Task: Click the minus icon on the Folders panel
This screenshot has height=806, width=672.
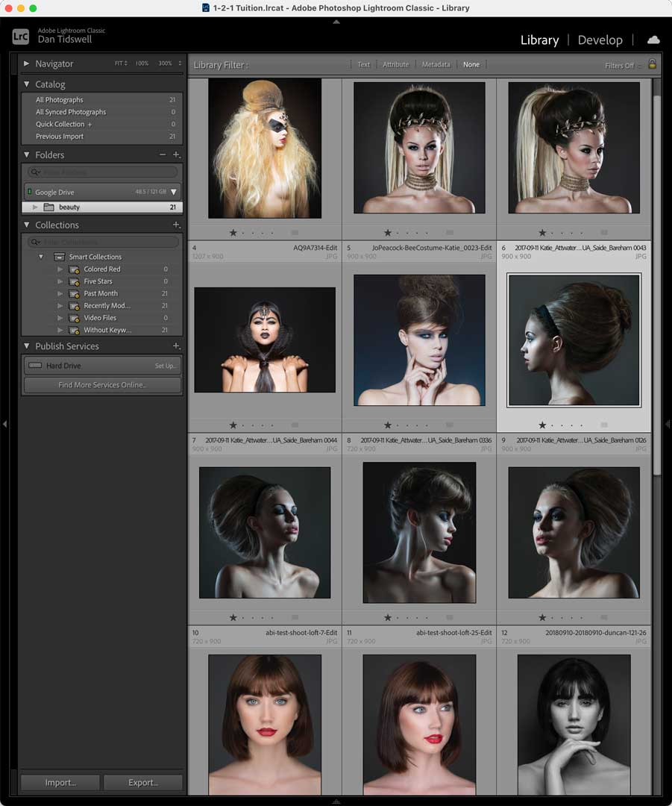Action: click(162, 154)
